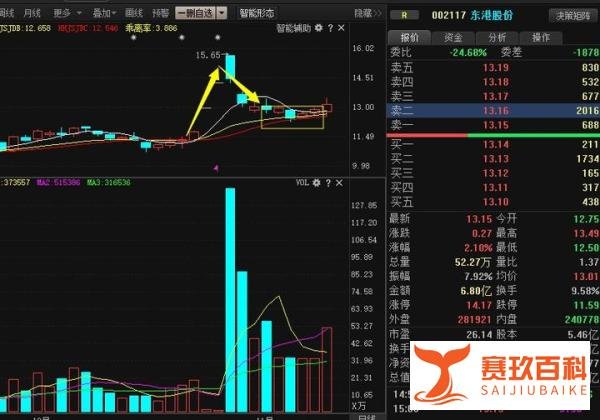Click the 智能辅助 label
Image resolution: width=600 pixels, height=420 pixels.
(x=293, y=28)
